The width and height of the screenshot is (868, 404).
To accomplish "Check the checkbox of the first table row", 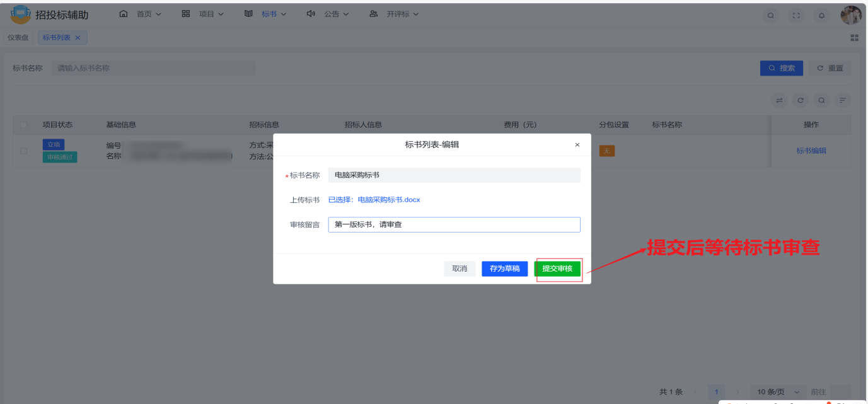I will [x=24, y=151].
